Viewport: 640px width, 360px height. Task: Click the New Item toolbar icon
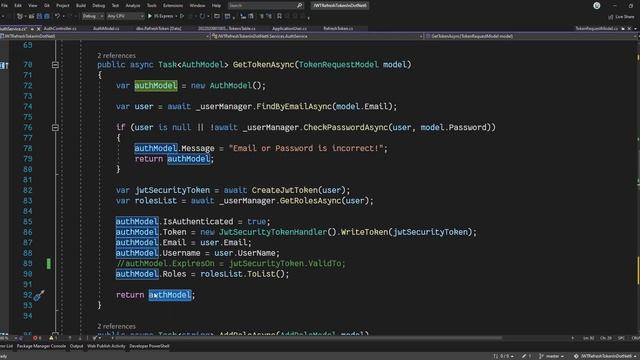[20, 16]
